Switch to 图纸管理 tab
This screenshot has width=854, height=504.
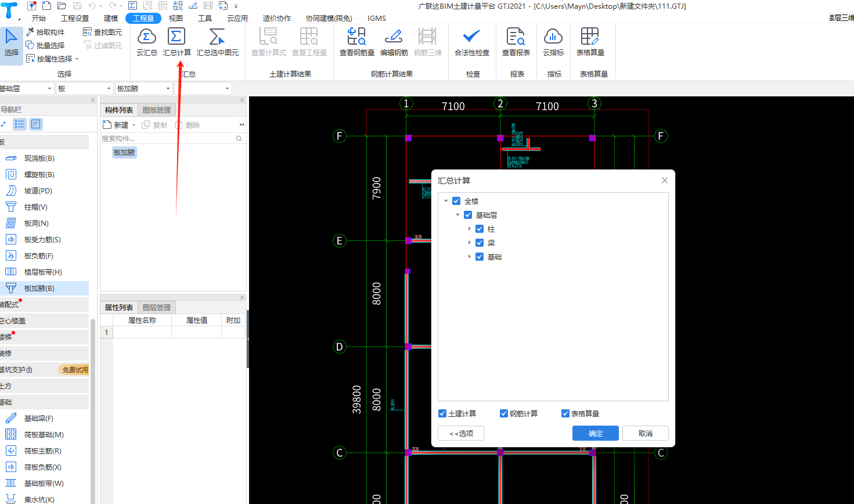pos(157,110)
